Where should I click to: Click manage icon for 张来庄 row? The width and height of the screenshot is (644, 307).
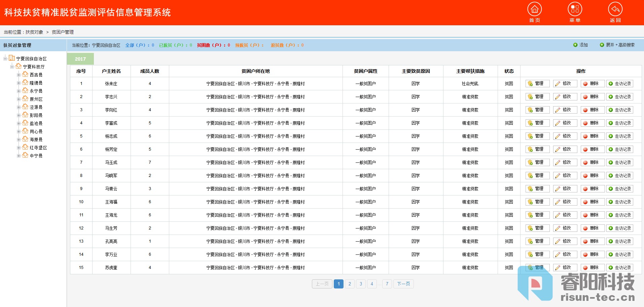tap(531, 84)
